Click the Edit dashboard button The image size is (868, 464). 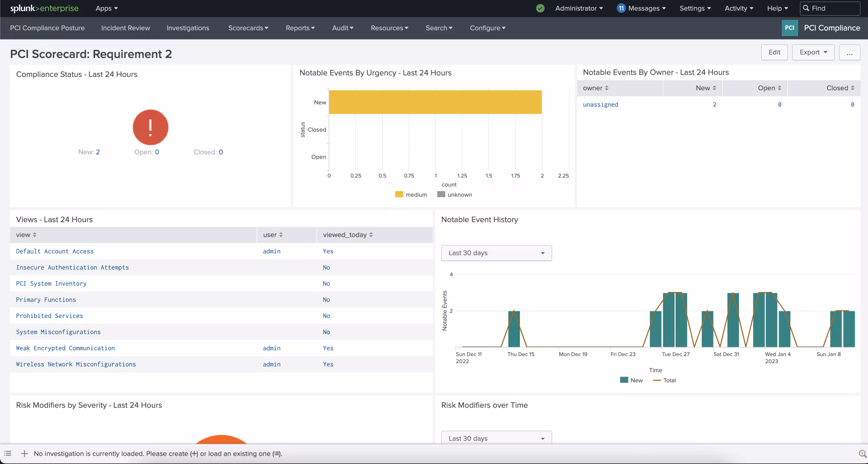pos(774,52)
